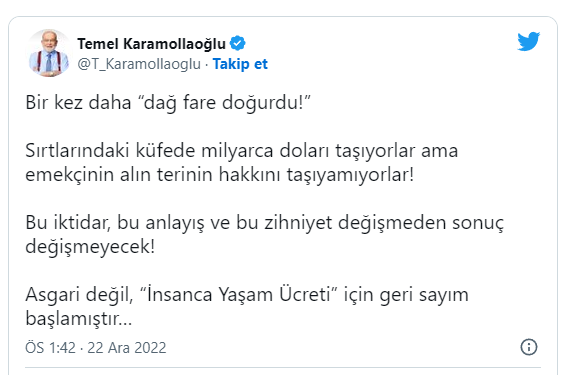Open the tweet info circle icon
561x375 pixels.
point(529,347)
